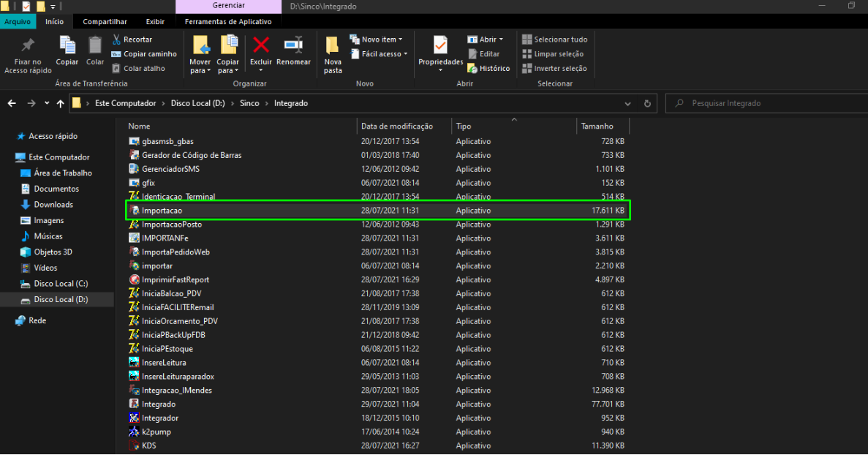Go back with the left arrow

pyautogui.click(x=12, y=104)
